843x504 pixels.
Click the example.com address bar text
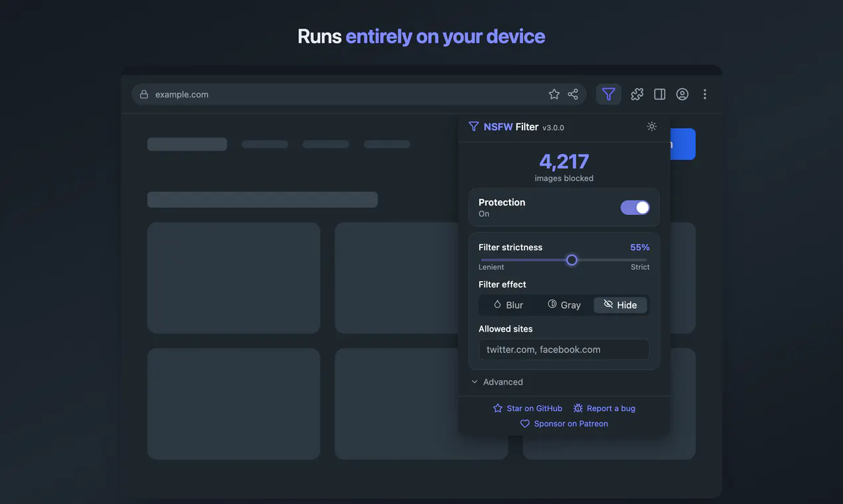click(182, 95)
